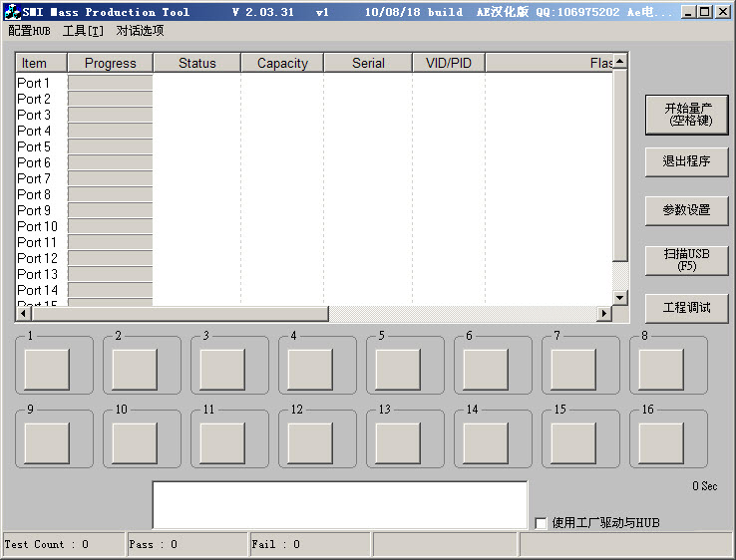Click port slot 16 square button
Image resolution: width=736 pixels, height=560 pixels.
[661, 442]
